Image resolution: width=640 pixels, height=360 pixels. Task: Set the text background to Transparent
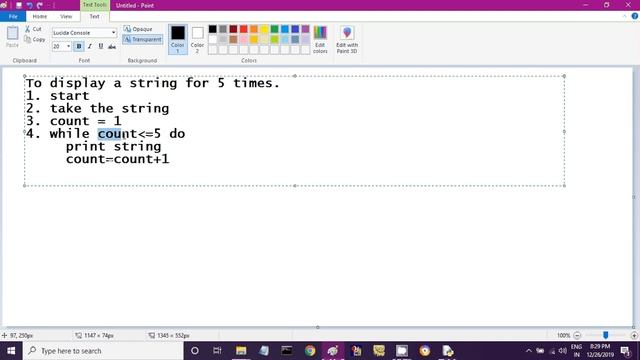click(x=143, y=40)
